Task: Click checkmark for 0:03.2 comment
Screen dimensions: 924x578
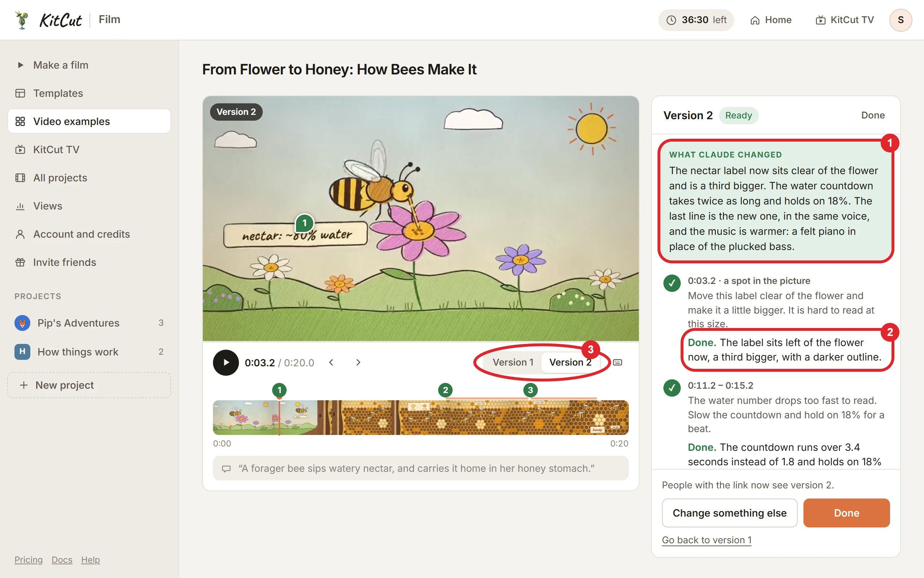Action: (x=672, y=283)
